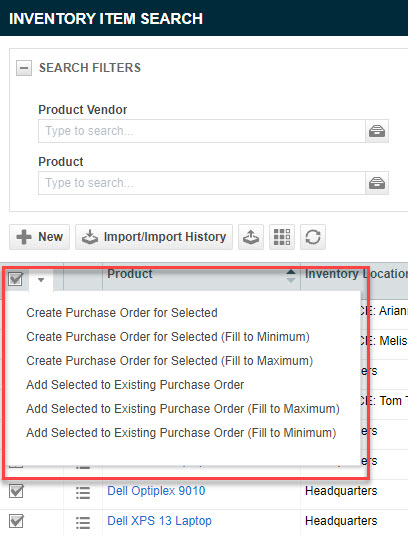Choose Add Selected to Existing Purchase Order
The image size is (408, 535).
135,385
